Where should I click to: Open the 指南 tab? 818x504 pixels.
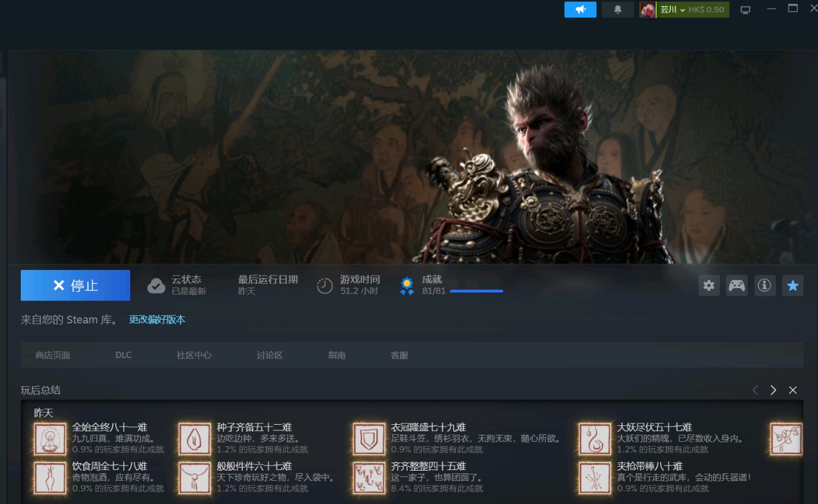click(337, 355)
